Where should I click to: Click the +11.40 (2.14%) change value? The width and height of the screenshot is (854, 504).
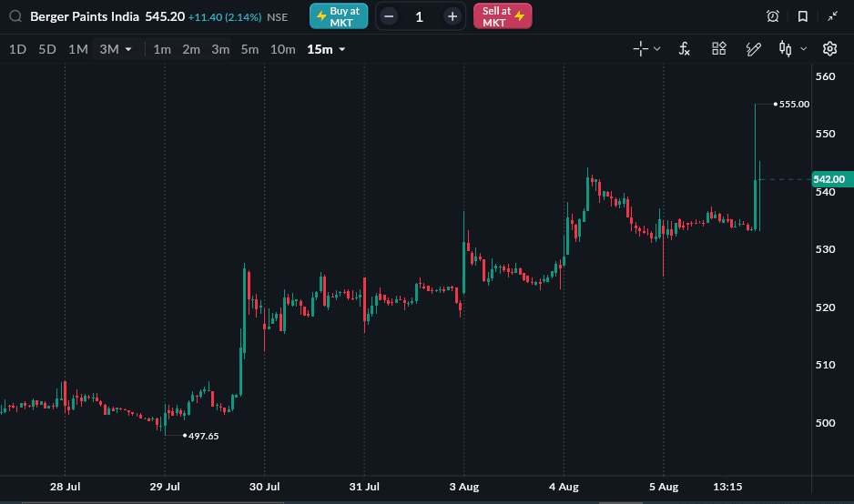tap(224, 17)
